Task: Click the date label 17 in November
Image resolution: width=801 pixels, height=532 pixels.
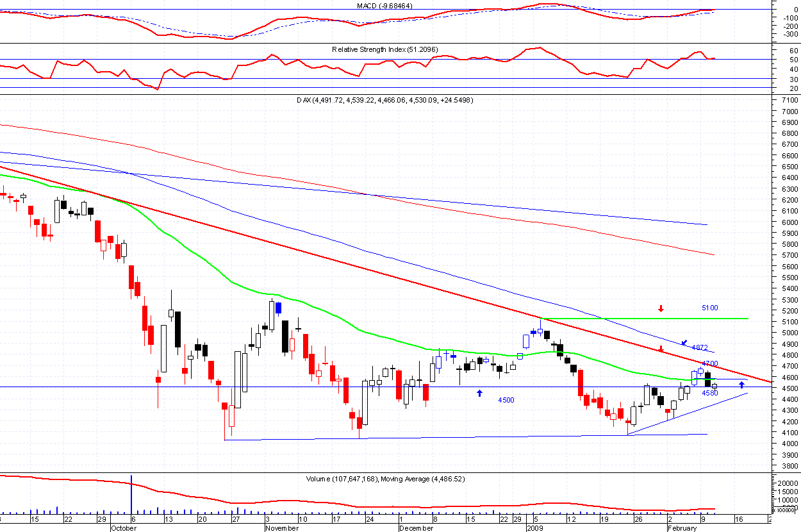Action: 336,519
